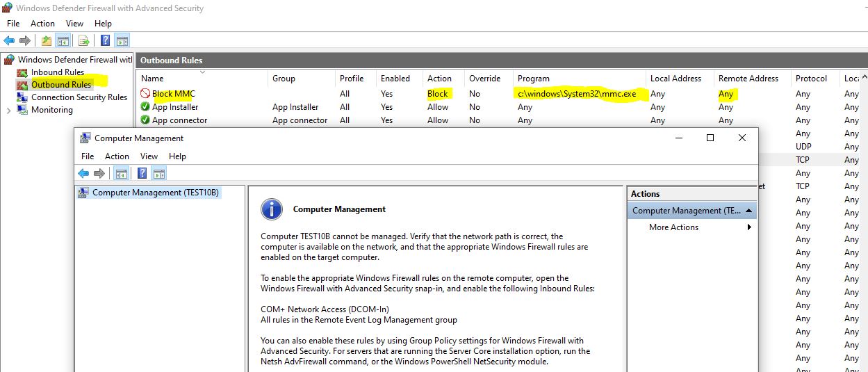Select Monitoring tree item
The width and height of the screenshot is (868, 372).
click(x=52, y=110)
